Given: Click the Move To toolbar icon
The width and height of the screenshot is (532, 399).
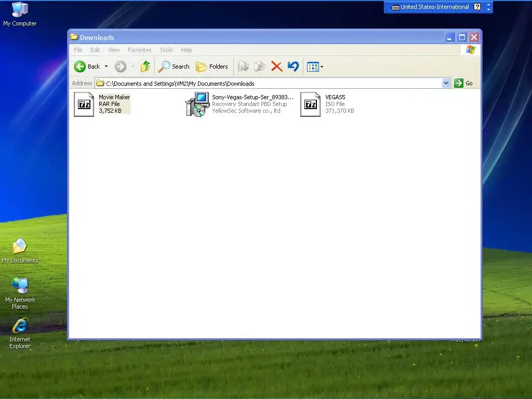Looking at the screenshot, I should [x=243, y=66].
